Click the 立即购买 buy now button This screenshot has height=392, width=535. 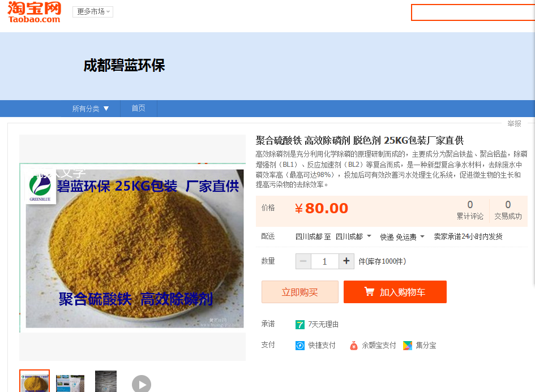pos(299,292)
